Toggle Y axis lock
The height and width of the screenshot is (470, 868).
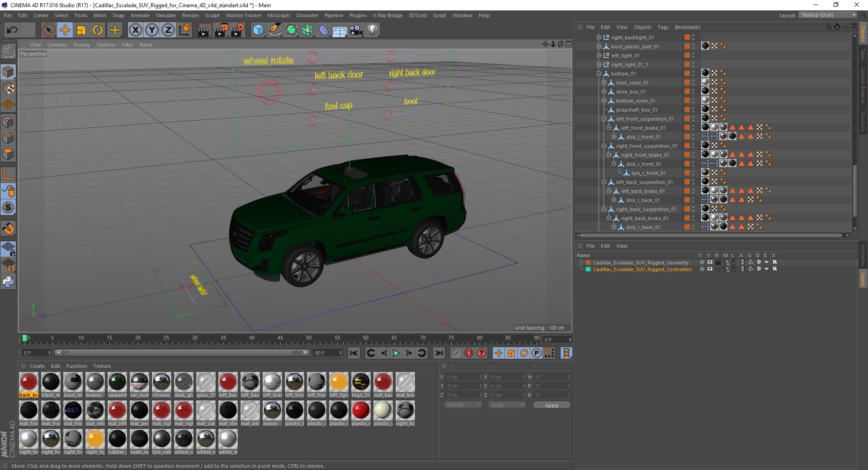point(152,30)
